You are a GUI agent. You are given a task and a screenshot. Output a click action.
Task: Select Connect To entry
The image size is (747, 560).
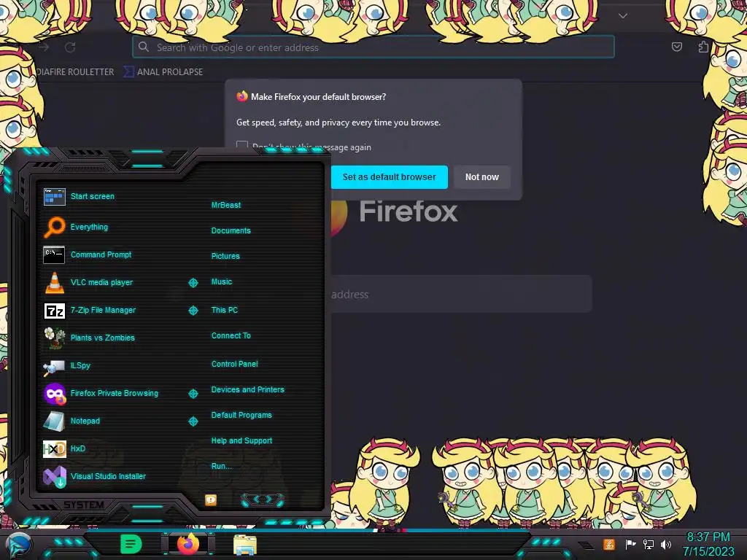click(231, 335)
